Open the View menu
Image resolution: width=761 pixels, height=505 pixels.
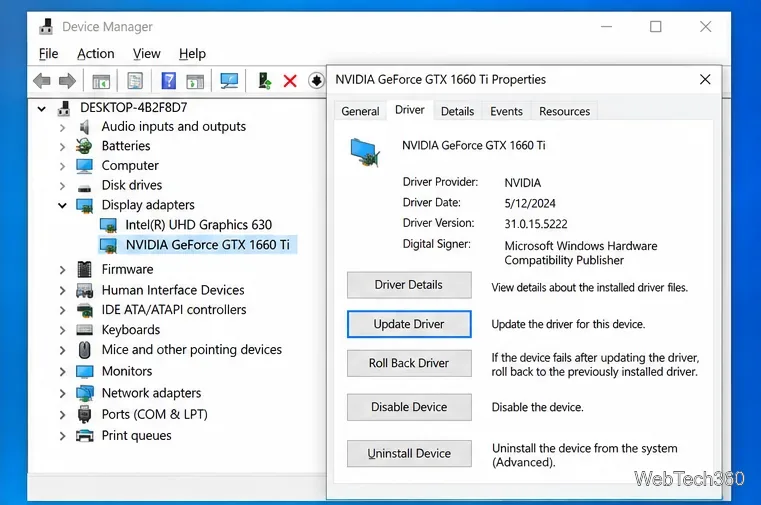click(147, 53)
